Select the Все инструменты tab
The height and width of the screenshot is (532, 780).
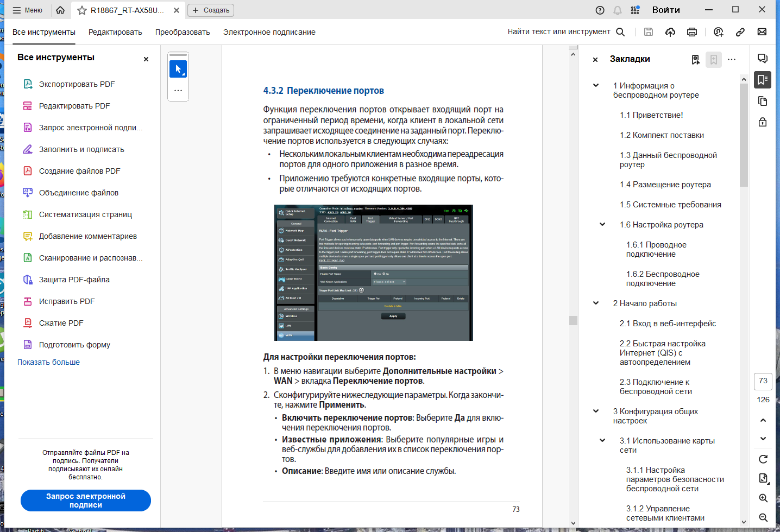(44, 32)
